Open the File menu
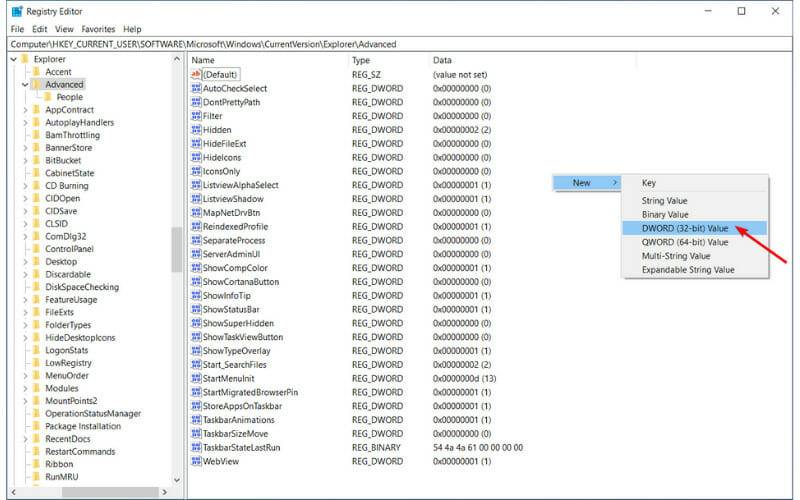Image resolution: width=800 pixels, height=500 pixels. (x=17, y=29)
